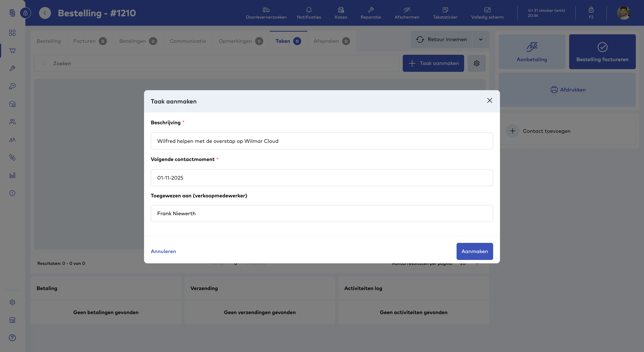Screen dimensions: 644x352
Task: Open the shopping cart sidebar icon
Action: [x=12, y=50]
